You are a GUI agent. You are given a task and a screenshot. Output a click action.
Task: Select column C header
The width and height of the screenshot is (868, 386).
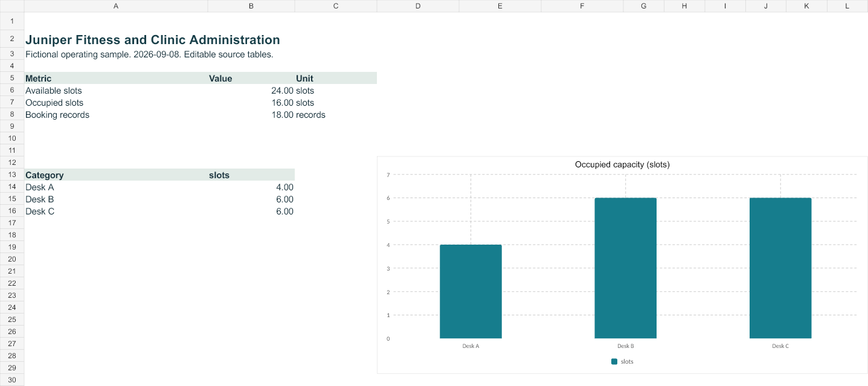336,6
